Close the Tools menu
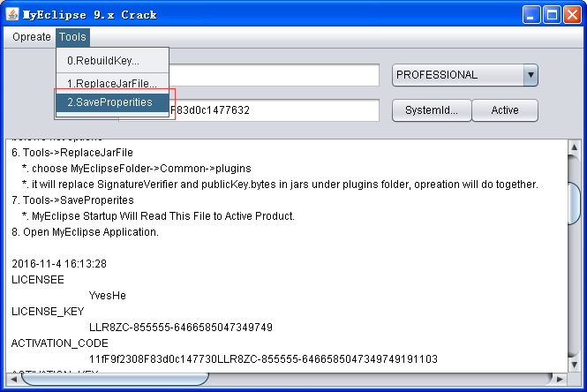This screenshot has width=587, height=392. click(x=72, y=37)
